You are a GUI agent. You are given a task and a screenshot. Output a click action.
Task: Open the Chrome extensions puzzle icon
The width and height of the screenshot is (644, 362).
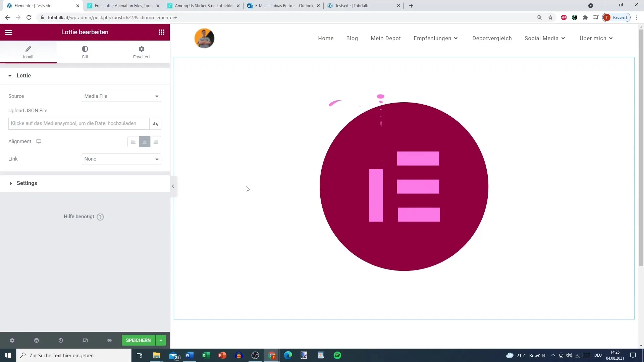click(585, 17)
